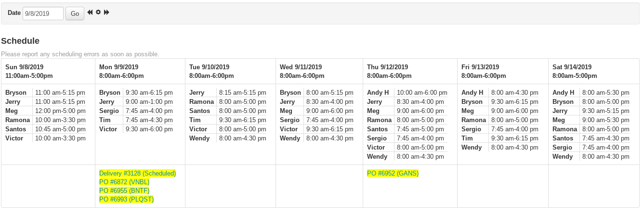The height and width of the screenshot is (214, 644).
Task: Click the Wed 9/11/2019 column header
Action: pyautogui.click(x=301, y=67)
